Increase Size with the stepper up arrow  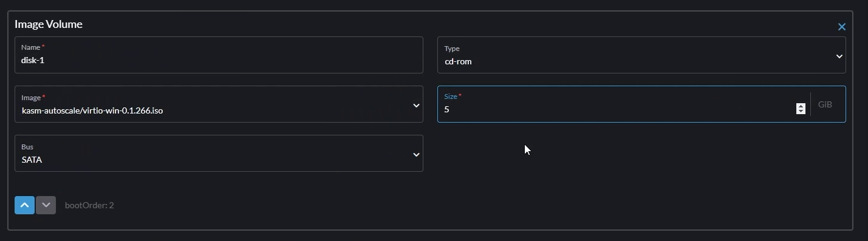click(x=801, y=106)
